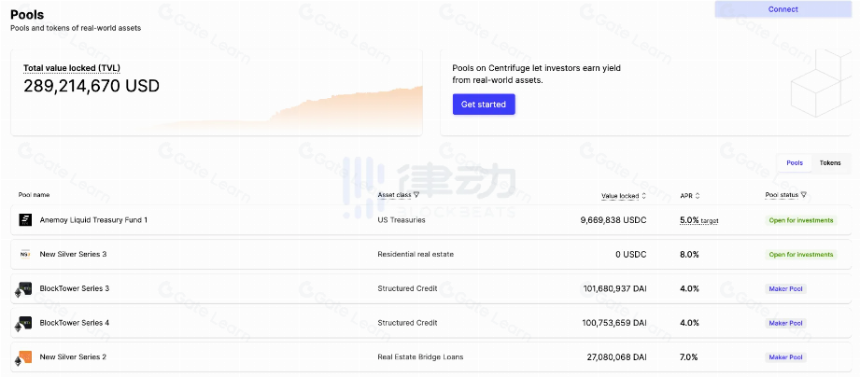This screenshot has height=377, width=860.
Task: Click 4.0% APR in BlockTower Series 4 row
Action: click(689, 323)
